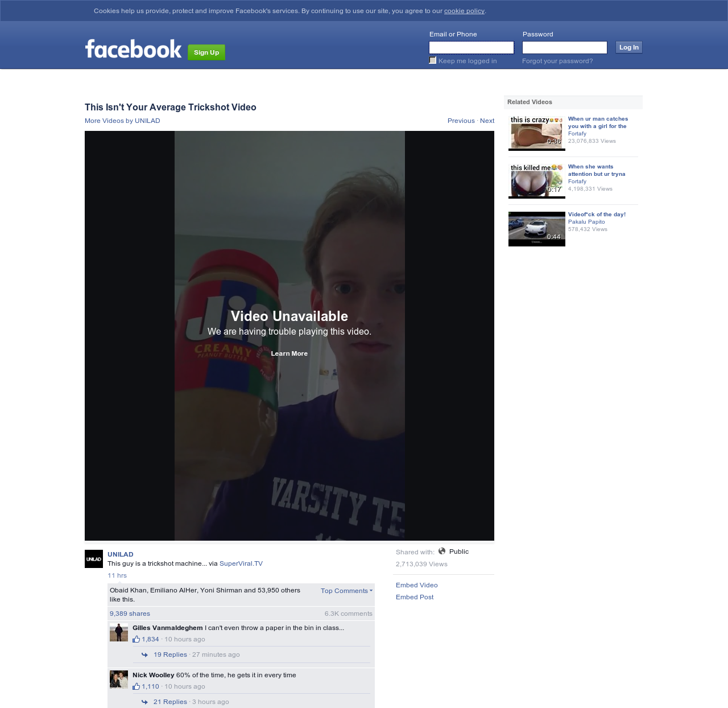Viewport: 728px width, 708px height.
Task: Open Gilles Vanmaldeghem's profile picture
Action: (119, 632)
